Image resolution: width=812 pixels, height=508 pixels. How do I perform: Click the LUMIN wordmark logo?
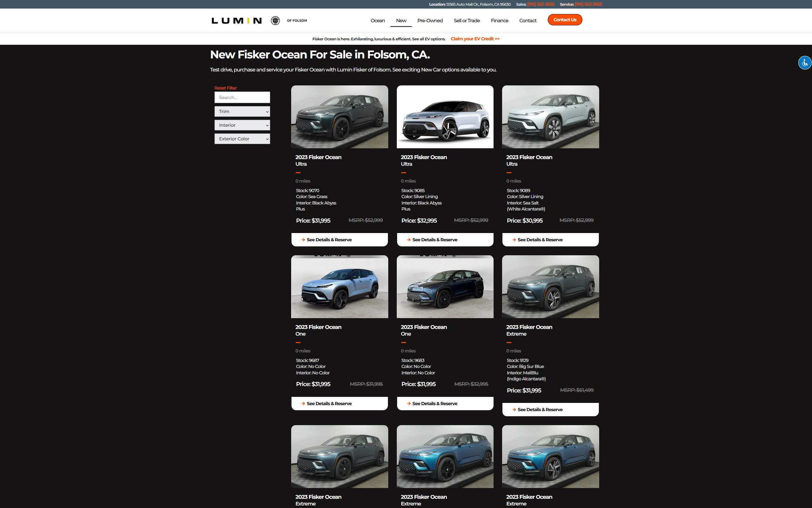coord(237,21)
